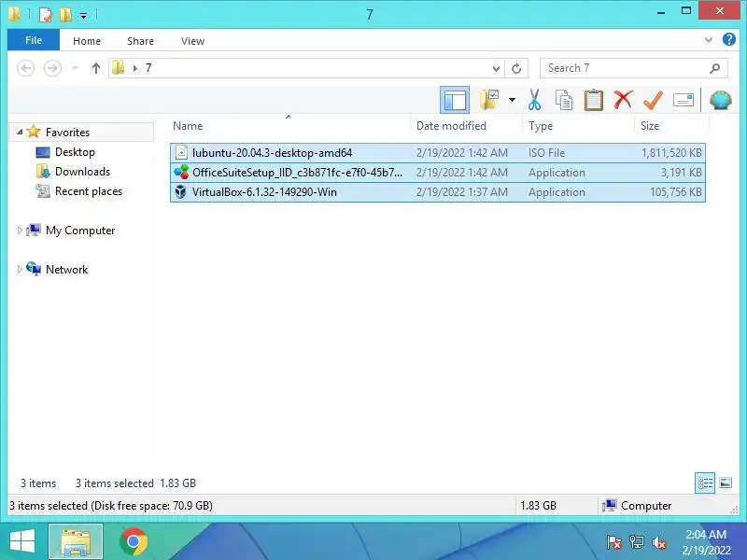Go up one folder level
Screen dimensions: 747x560
pos(96,68)
